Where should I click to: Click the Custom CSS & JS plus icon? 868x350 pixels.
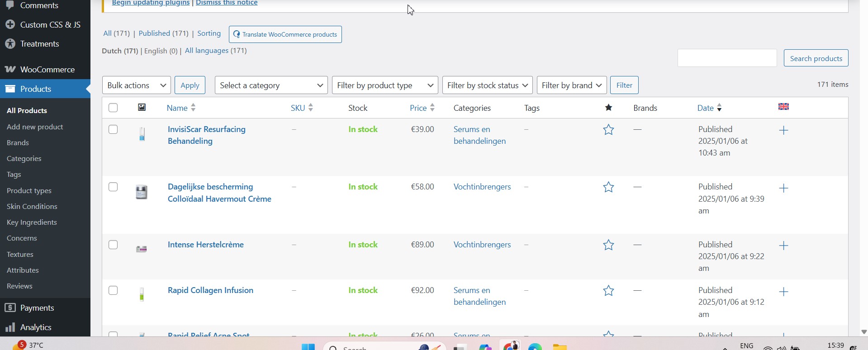[x=10, y=24]
